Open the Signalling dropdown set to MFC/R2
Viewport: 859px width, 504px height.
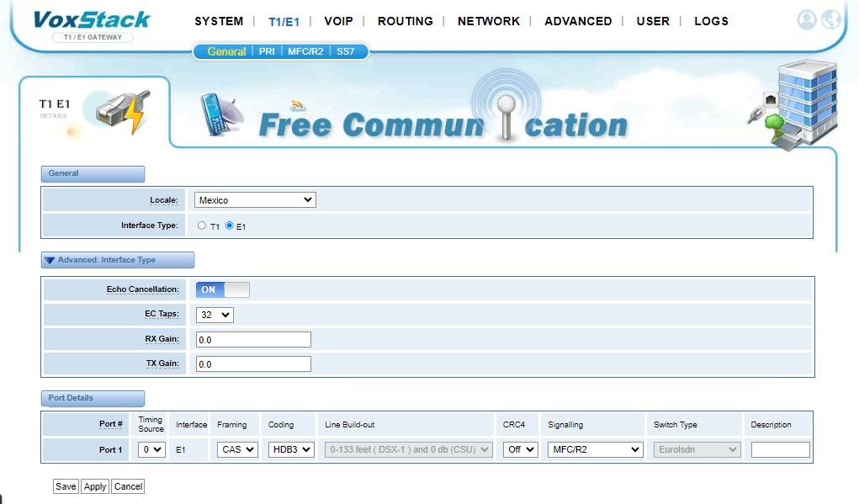coord(595,449)
